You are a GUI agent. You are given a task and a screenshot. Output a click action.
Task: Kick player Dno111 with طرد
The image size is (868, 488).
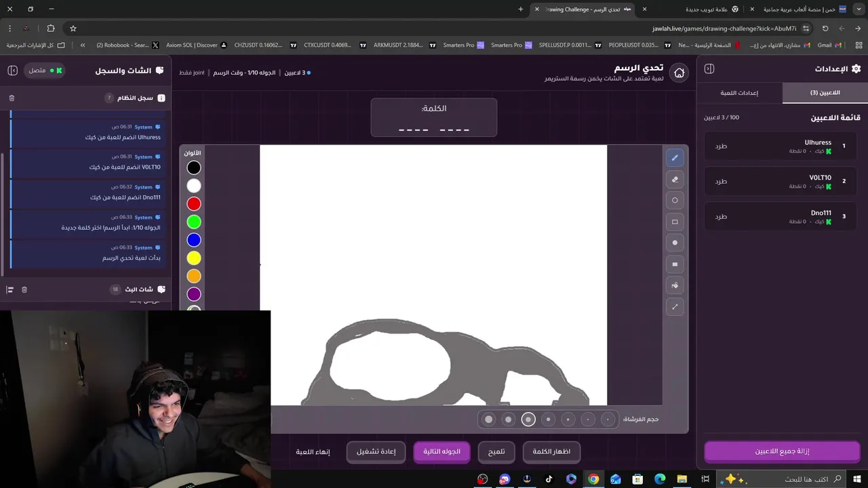pyautogui.click(x=721, y=216)
